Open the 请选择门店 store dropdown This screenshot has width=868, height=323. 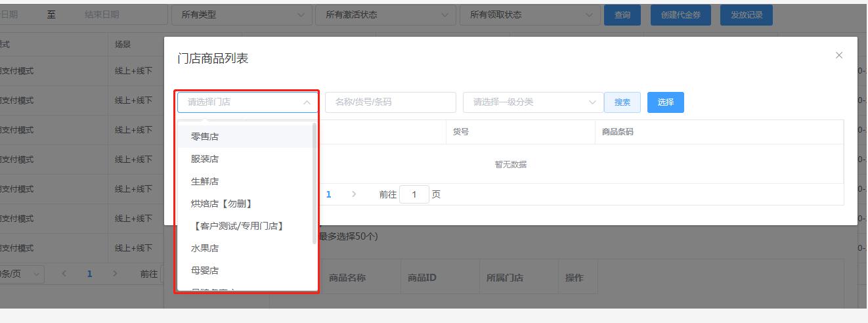[x=248, y=102]
